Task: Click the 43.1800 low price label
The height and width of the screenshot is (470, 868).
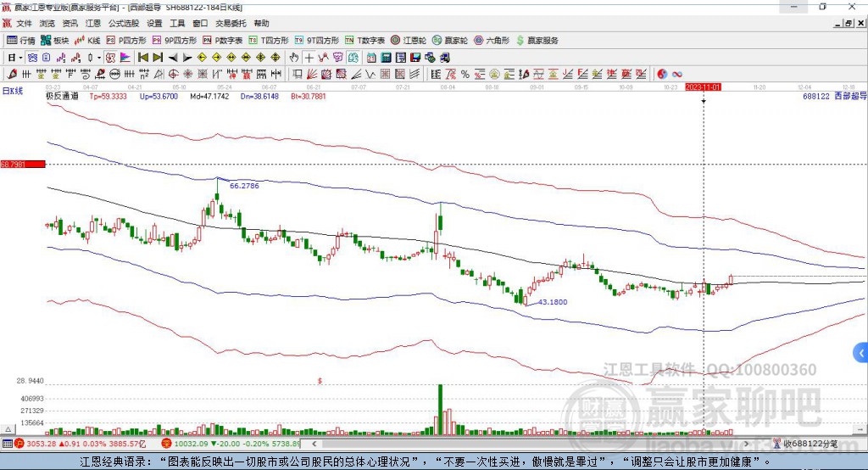Action: [x=553, y=302]
